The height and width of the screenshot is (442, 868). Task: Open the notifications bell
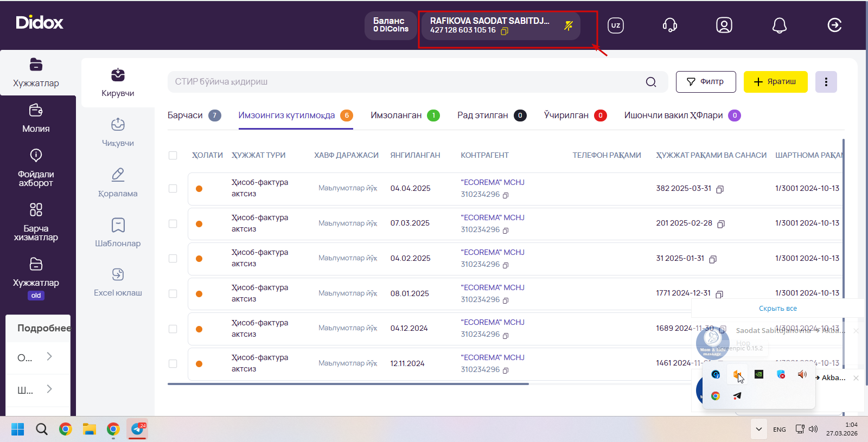780,25
